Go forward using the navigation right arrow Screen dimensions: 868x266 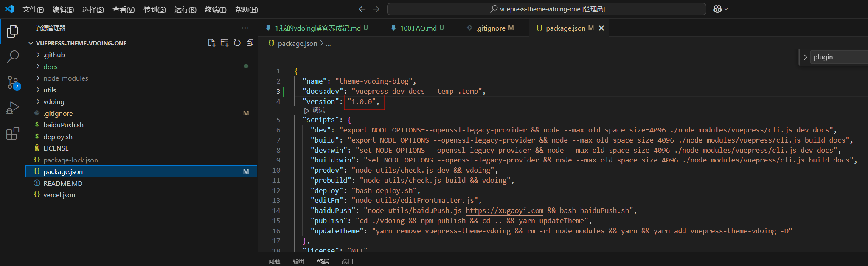[x=376, y=9]
